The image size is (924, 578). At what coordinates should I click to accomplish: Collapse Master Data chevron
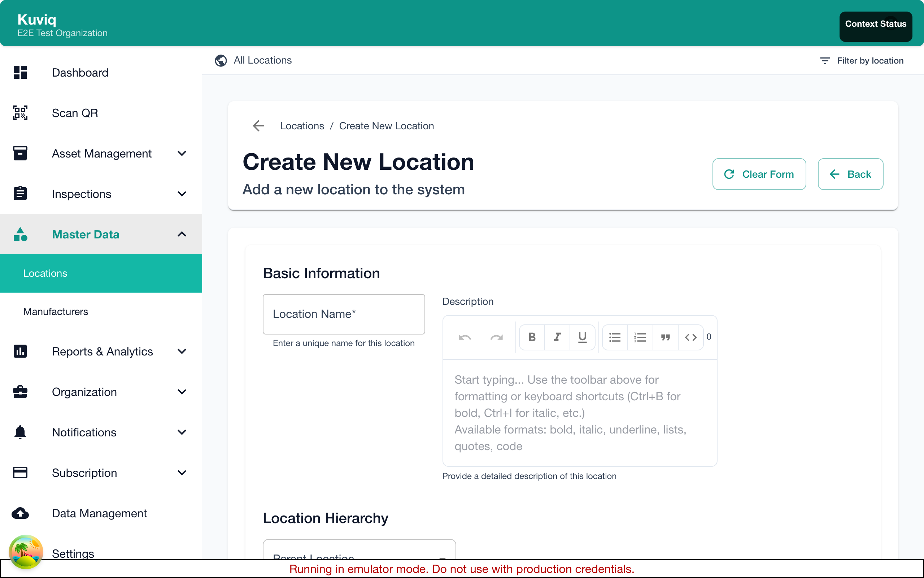click(x=182, y=234)
